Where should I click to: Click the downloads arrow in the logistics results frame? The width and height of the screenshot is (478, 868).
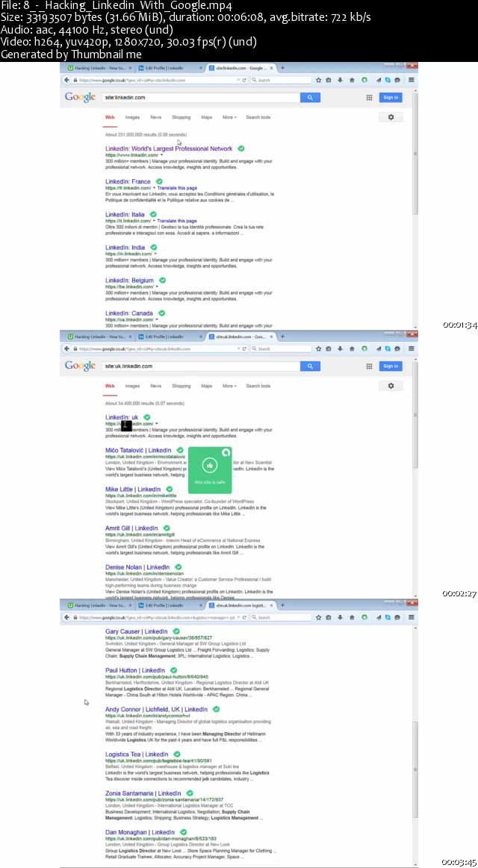point(340,617)
